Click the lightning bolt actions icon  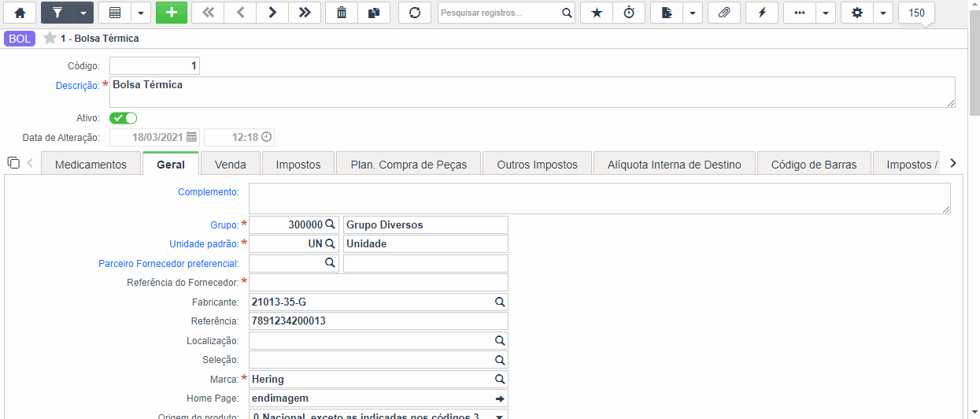coord(762,13)
